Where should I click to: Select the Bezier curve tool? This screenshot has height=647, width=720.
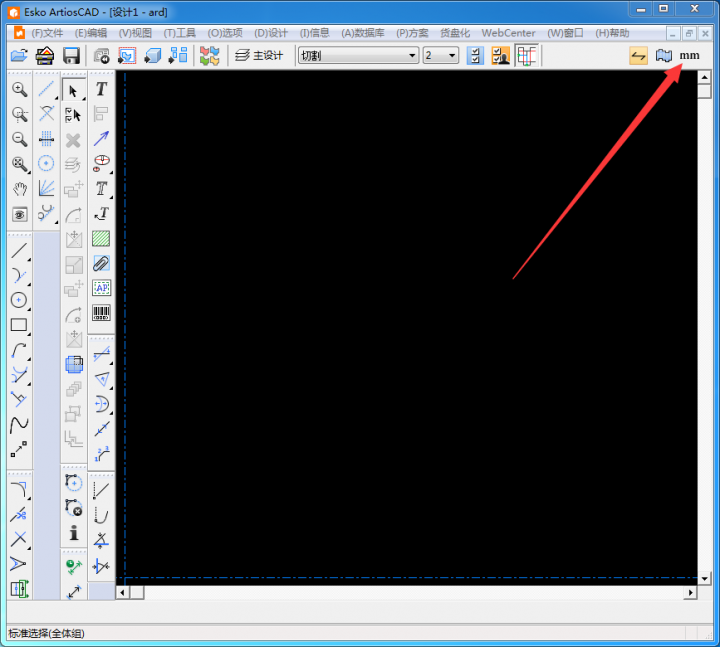[x=19, y=425]
